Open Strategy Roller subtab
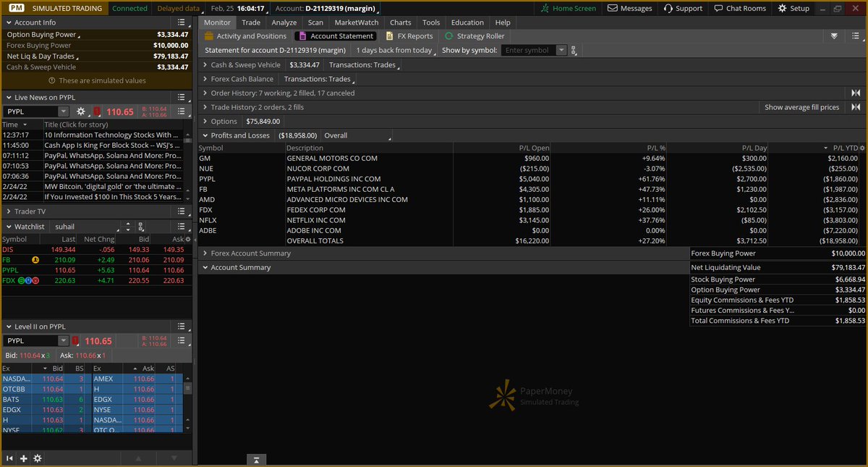The image size is (868, 467). [x=475, y=36]
